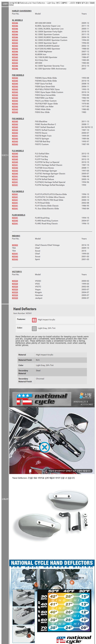Viewport: 96px width, 644px height.
Task: Click the FLH MODELS heading
Action: click(x=18, y=192)
